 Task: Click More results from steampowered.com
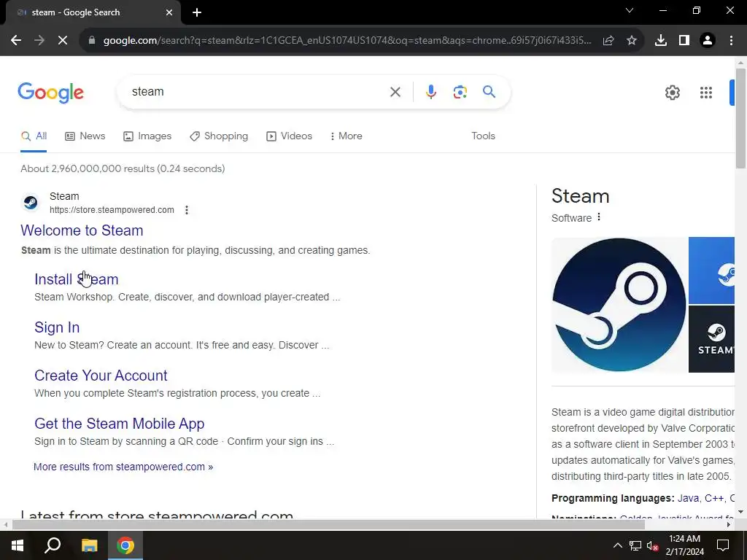point(123,467)
